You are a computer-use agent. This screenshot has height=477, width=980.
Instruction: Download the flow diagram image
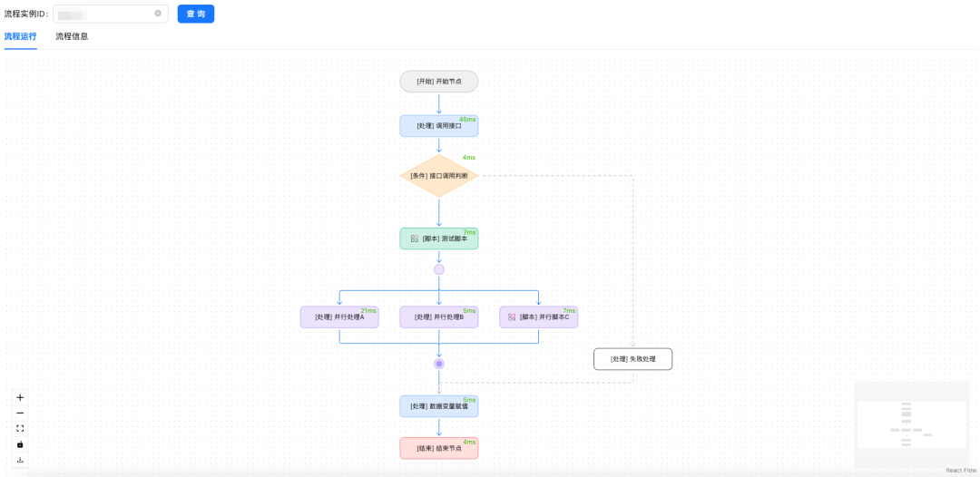(x=20, y=460)
